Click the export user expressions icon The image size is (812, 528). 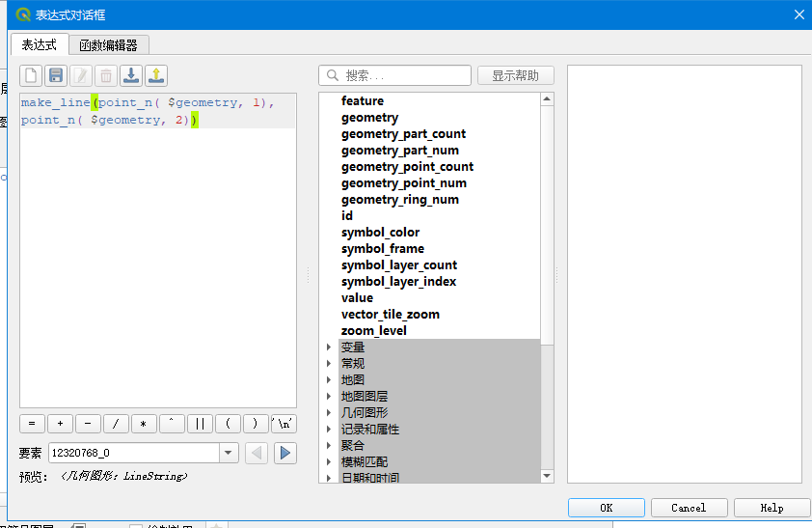[155, 75]
